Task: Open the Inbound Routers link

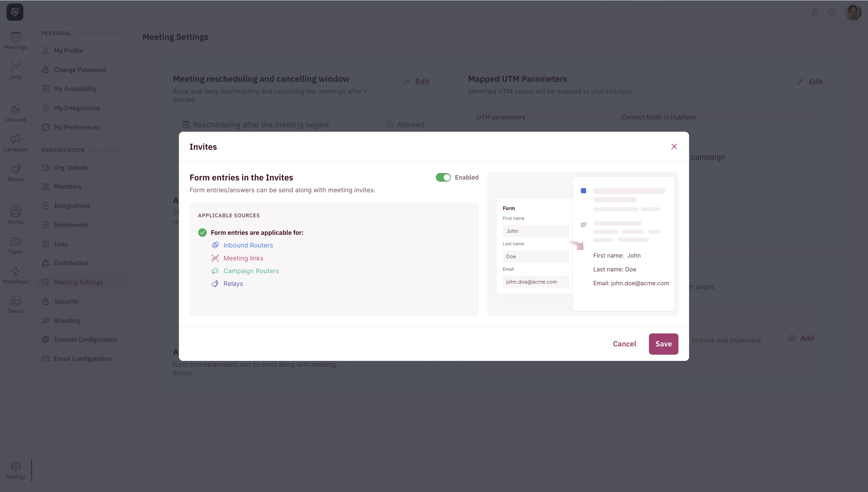Action: tap(248, 245)
